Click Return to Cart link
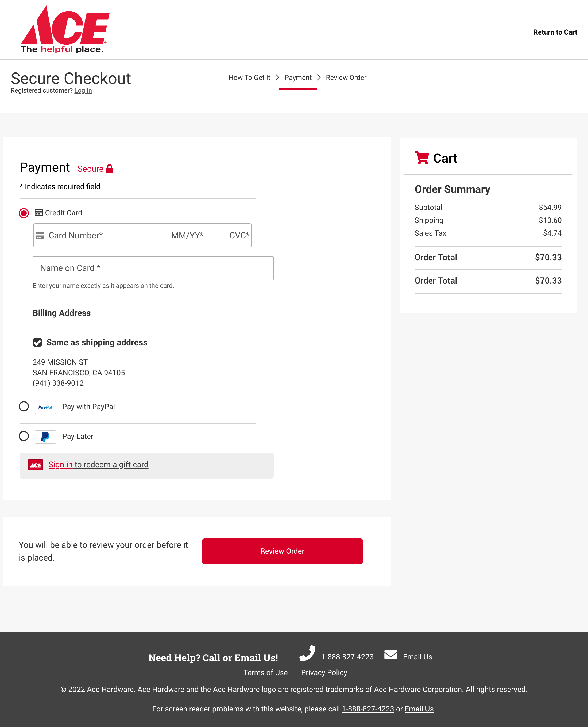 [555, 32]
